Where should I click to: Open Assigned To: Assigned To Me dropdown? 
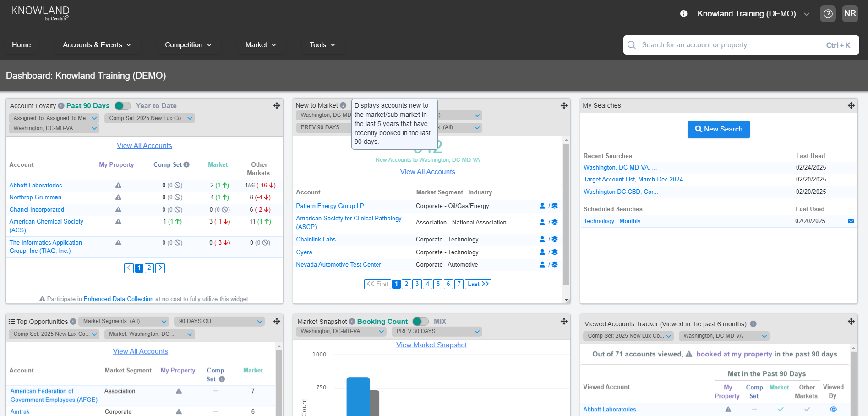click(x=54, y=118)
